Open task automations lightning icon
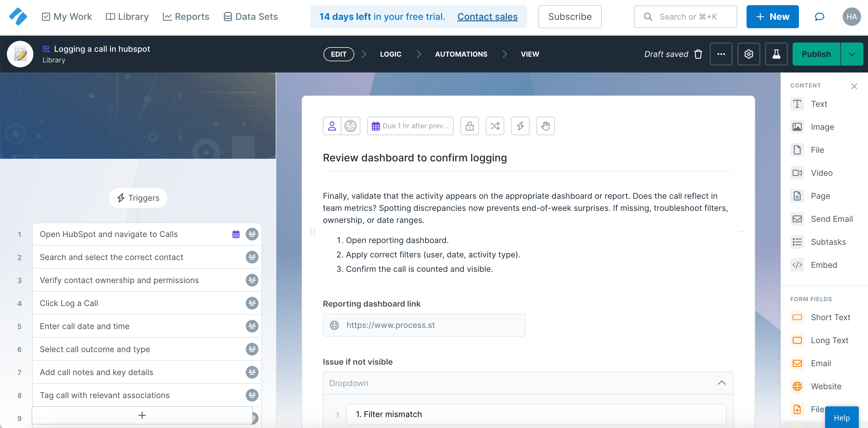Viewport: 868px width, 428px height. 520,126
